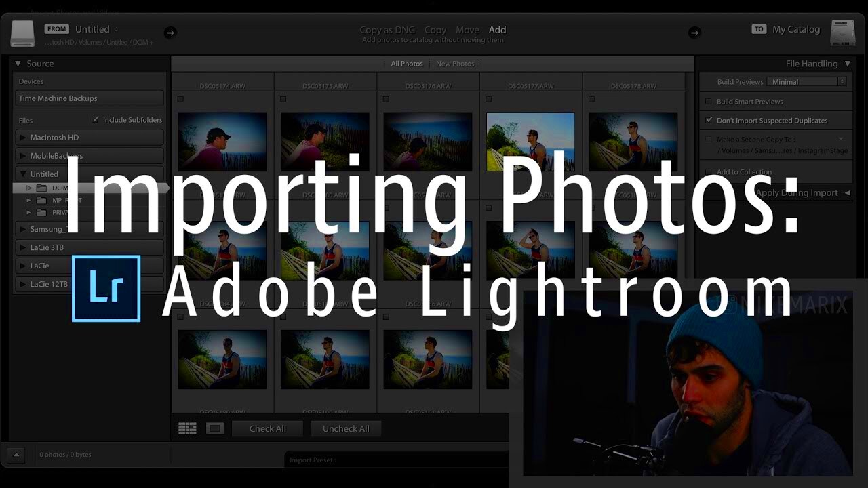Enable Build Smart Previews checkbox

(x=709, y=102)
